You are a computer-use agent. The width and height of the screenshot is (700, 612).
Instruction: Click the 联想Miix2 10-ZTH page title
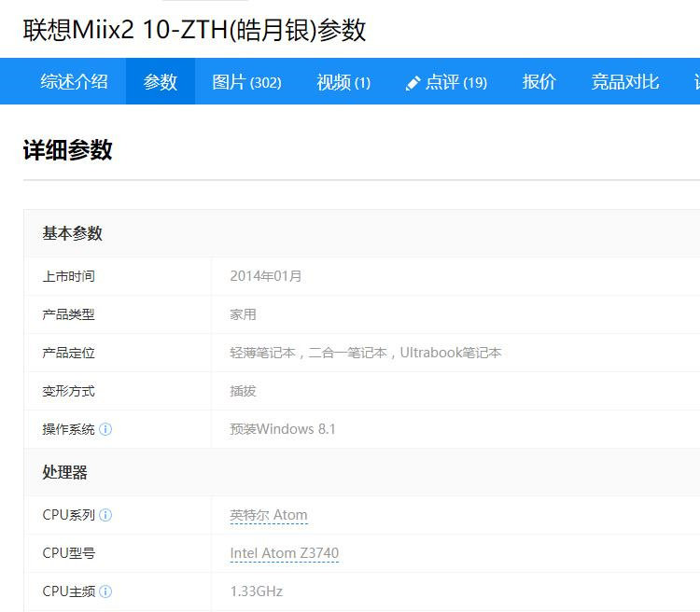click(x=195, y=30)
